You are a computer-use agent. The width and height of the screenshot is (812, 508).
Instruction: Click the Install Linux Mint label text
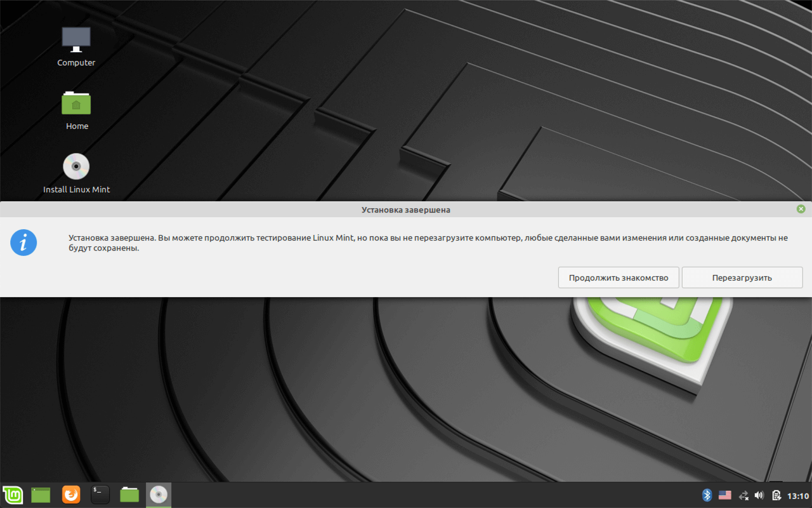(76, 190)
